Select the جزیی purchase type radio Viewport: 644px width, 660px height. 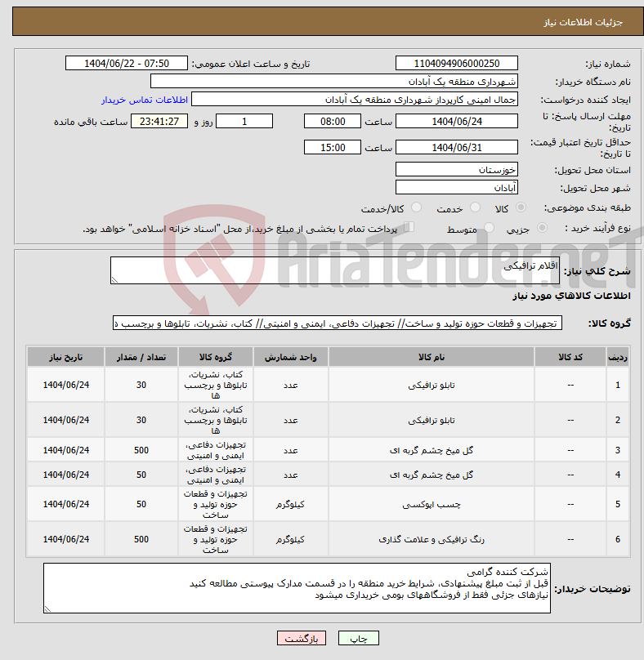[542, 228]
